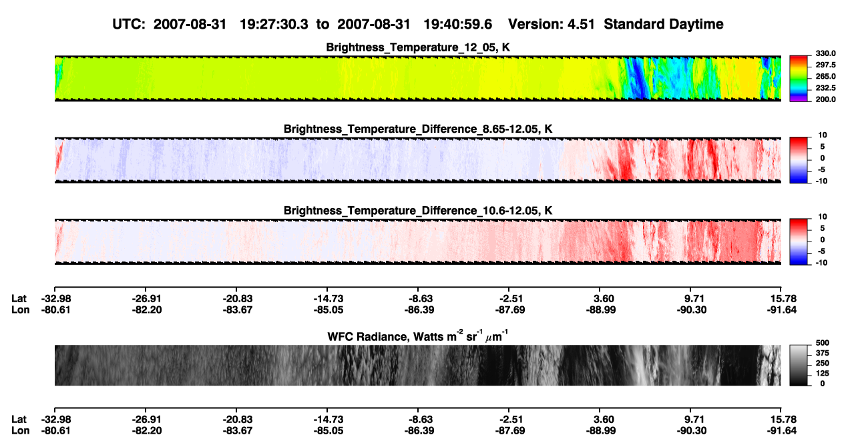Viewport: 868px width, 445px height.
Task: Click the Brightness_Temperature_12_05 image strip
Action: 418,78
